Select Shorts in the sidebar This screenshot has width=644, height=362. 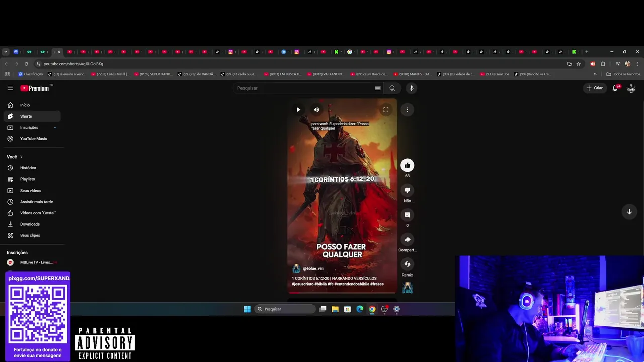(x=32, y=116)
